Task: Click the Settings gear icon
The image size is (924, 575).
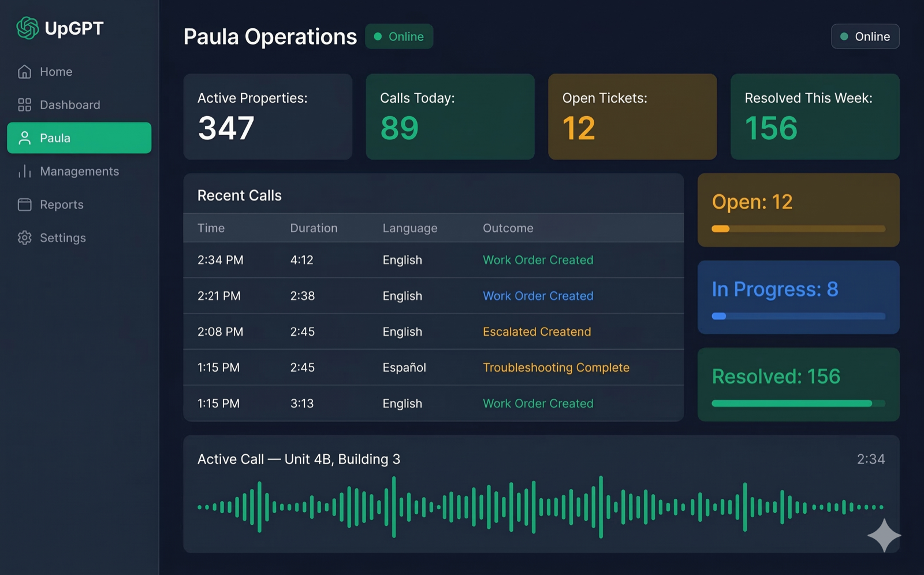Action: 24,238
